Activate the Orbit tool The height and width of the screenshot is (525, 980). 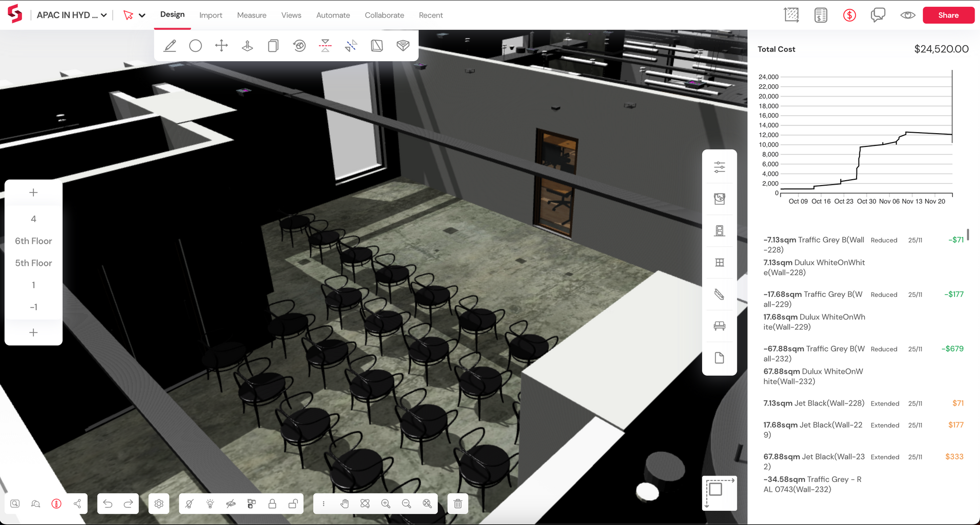(365, 503)
